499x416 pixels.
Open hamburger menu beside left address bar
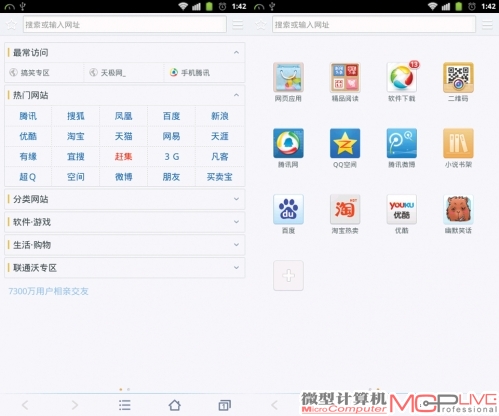click(238, 25)
